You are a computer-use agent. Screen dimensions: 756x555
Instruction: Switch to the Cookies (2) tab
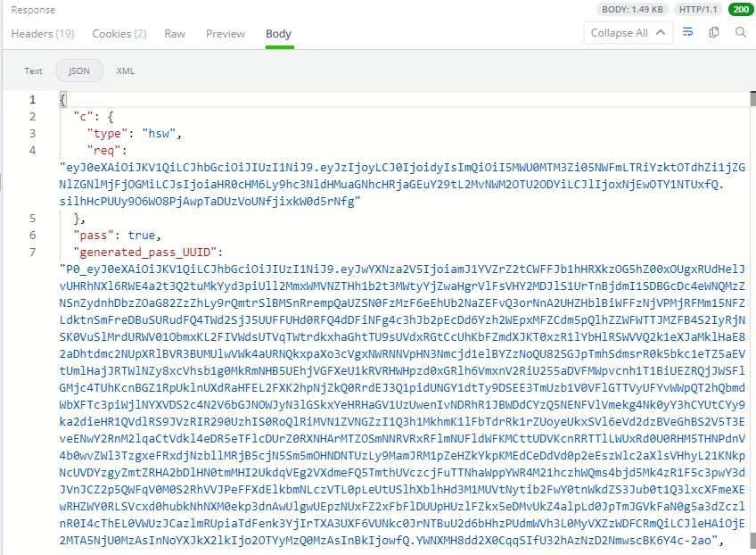pos(119,33)
